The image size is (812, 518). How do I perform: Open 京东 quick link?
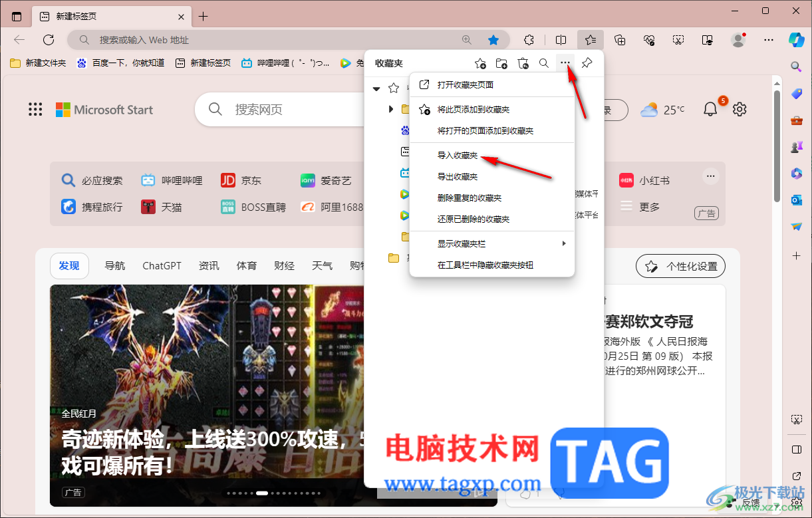pyautogui.click(x=241, y=180)
